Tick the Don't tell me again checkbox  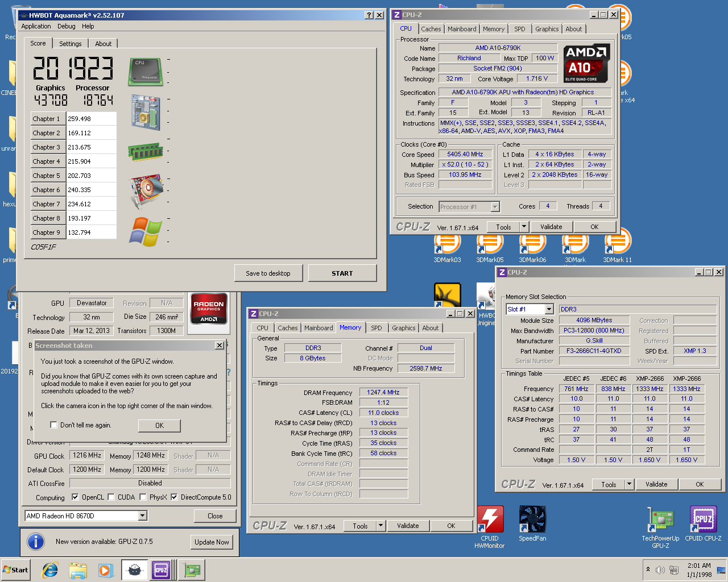(x=53, y=425)
